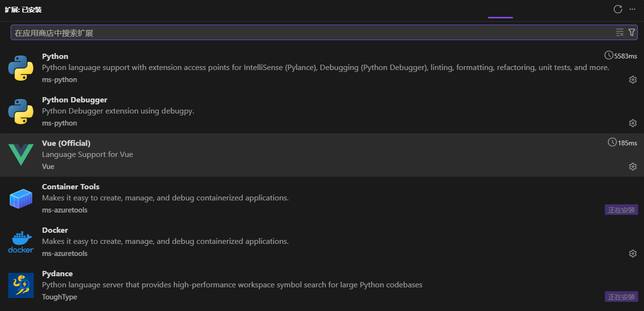Click the 正在安装 badge for Container Tools
The image size is (644, 311).
point(621,210)
